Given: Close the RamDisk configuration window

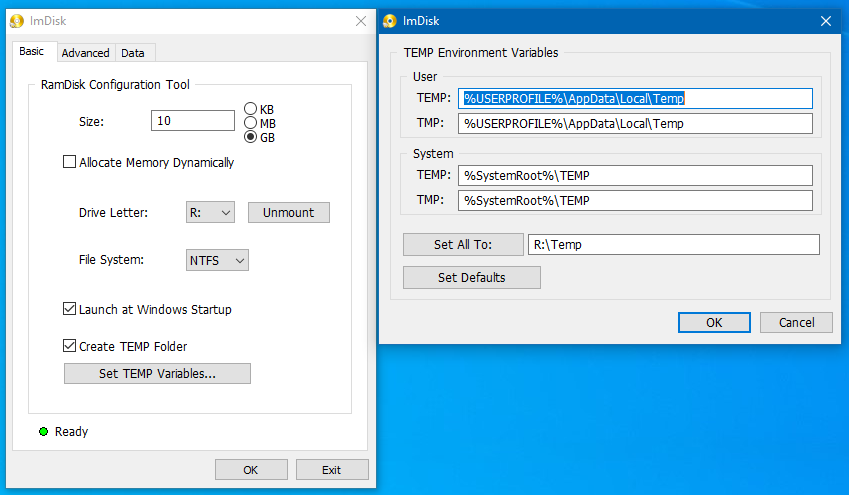Looking at the screenshot, I should point(361,21).
